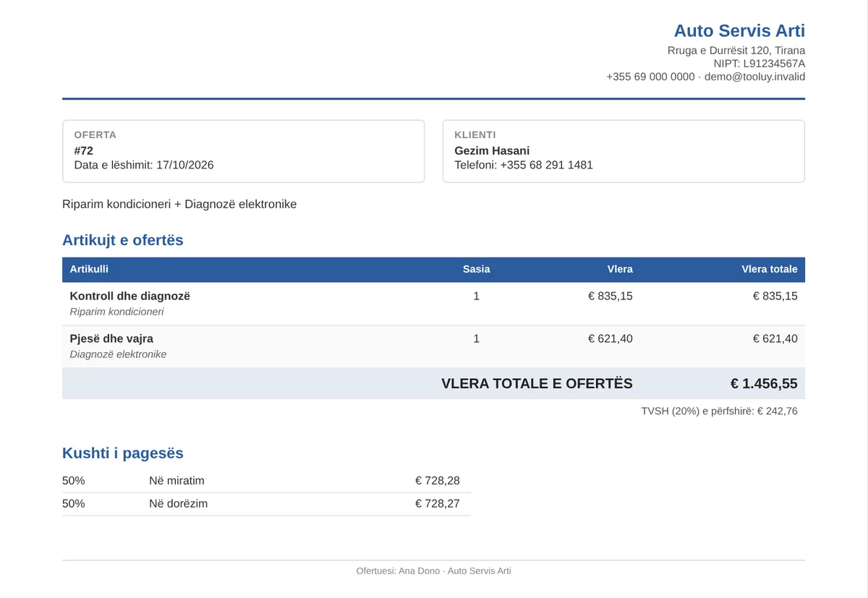Select the grand total € 1.456,55
The width and height of the screenshot is (868, 598).
pos(764,383)
